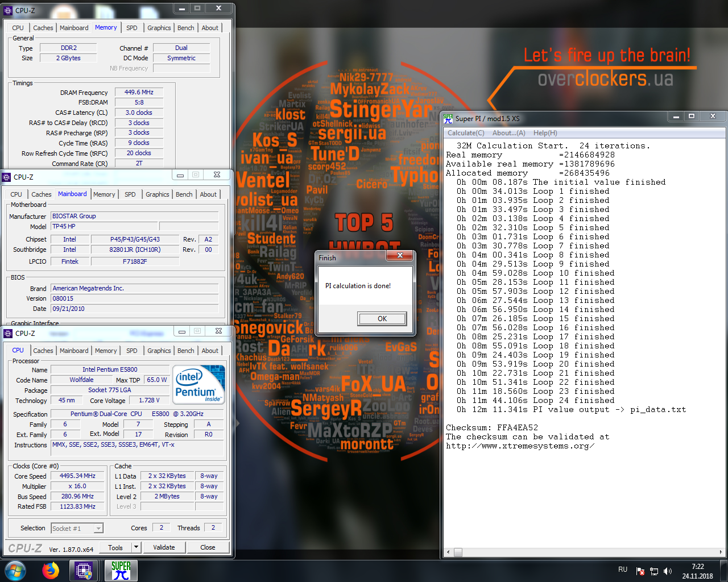Open the About...(A) menu in Super PI
The image size is (728, 582).
point(509,133)
